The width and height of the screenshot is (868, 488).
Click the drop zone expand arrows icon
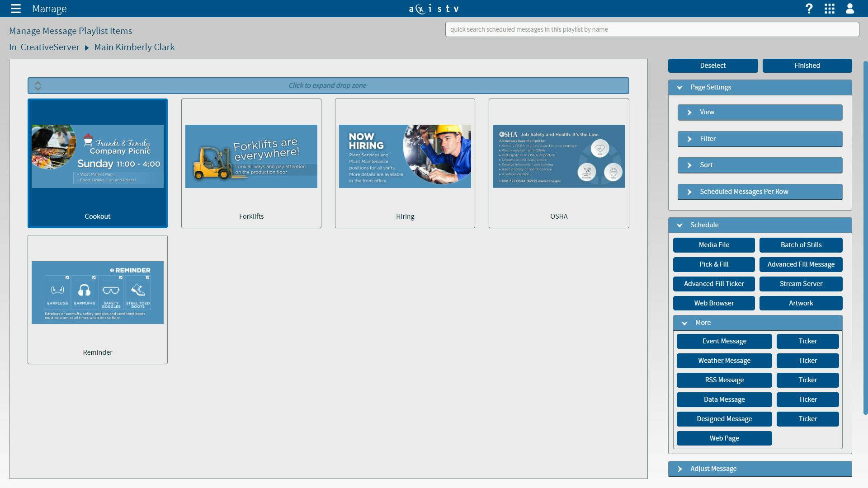tap(38, 85)
